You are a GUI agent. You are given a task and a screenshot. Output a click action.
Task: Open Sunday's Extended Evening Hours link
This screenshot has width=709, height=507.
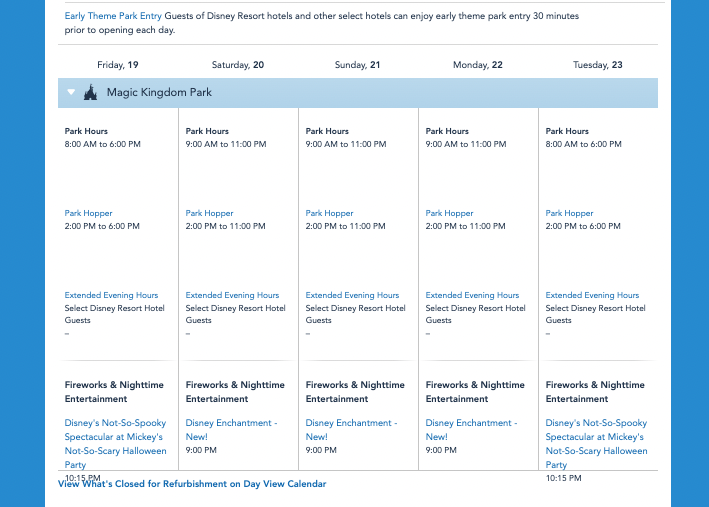pyautogui.click(x=352, y=295)
